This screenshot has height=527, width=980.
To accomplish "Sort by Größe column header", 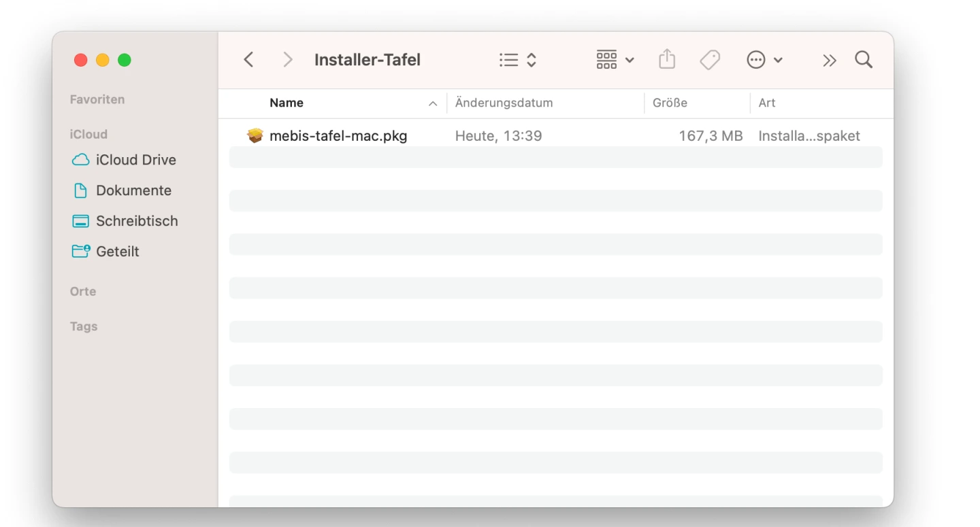I will coord(670,103).
